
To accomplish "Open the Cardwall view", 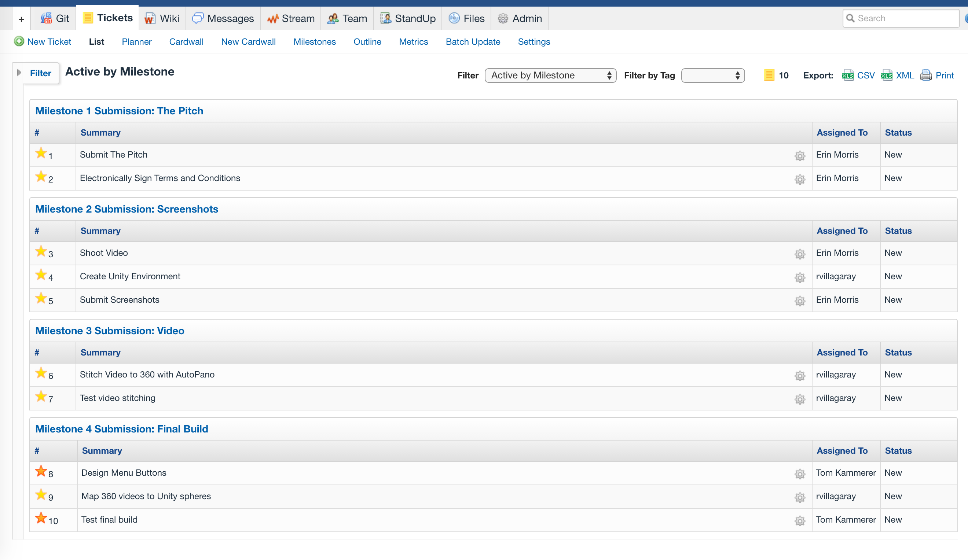I will pos(186,42).
